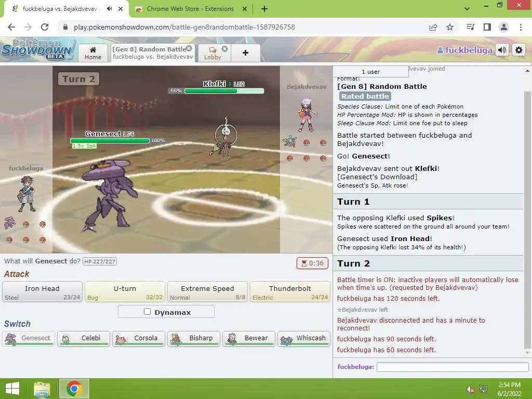Click the Rated battle badge
Viewport: 532px width, 399px height.
365,96
